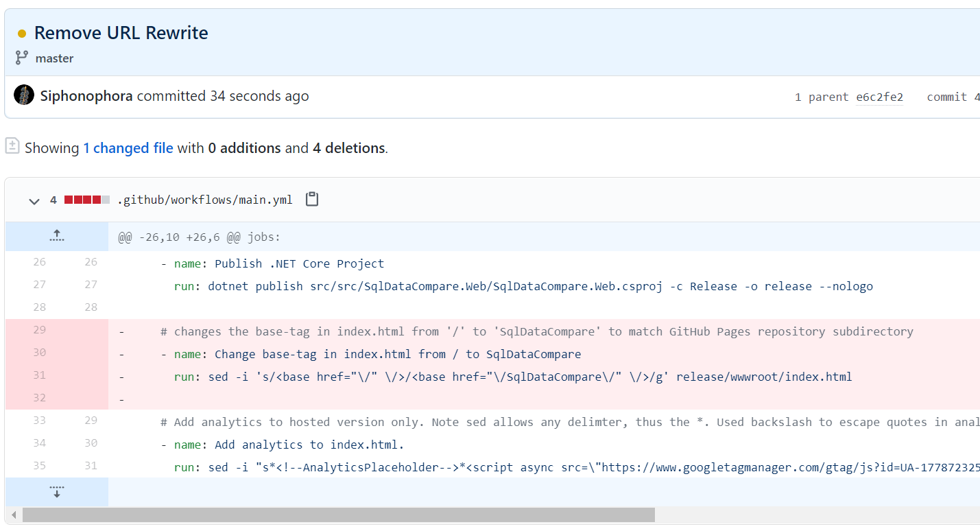The image size is (980, 531).
Task: Open the '1 changed file' link
Action: pyautogui.click(x=128, y=147)
